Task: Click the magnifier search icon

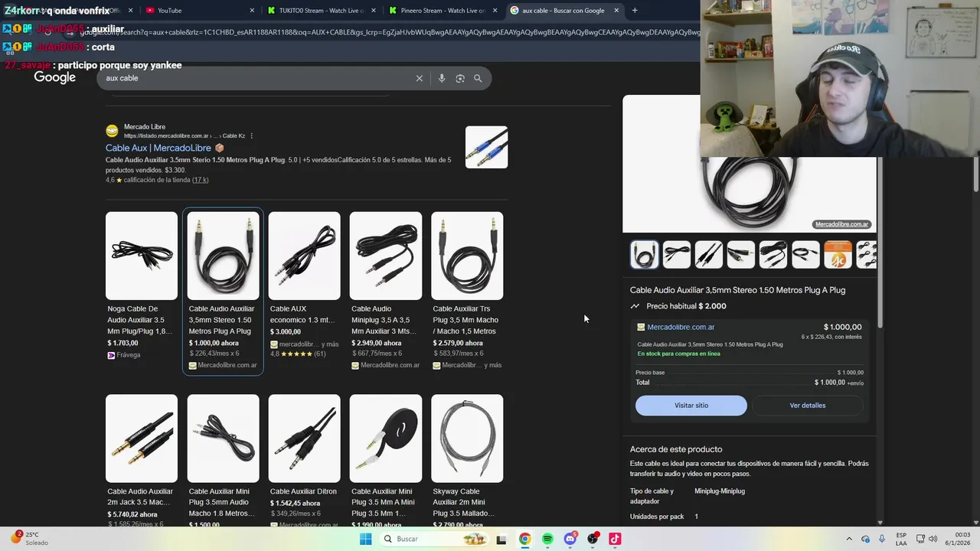Action: click(478, 78)
